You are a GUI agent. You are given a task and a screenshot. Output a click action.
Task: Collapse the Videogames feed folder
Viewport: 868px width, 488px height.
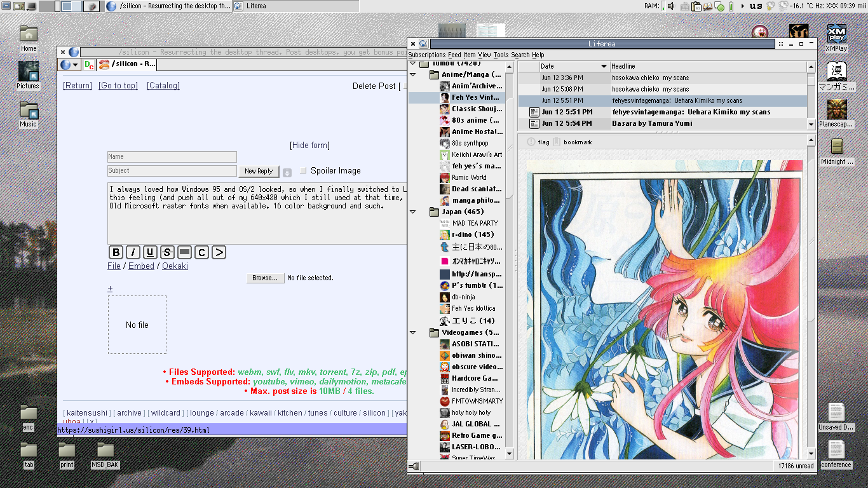[x=413, y=332]
